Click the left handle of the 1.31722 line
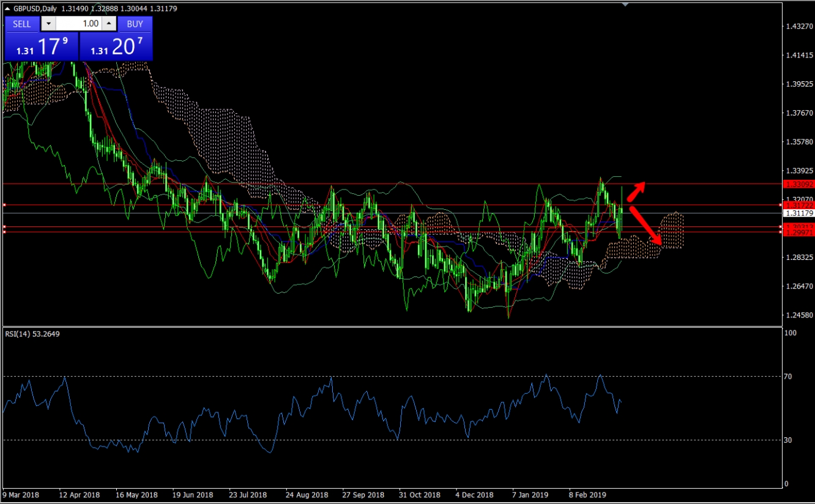 pyautogui.click(x=4, y=205)
